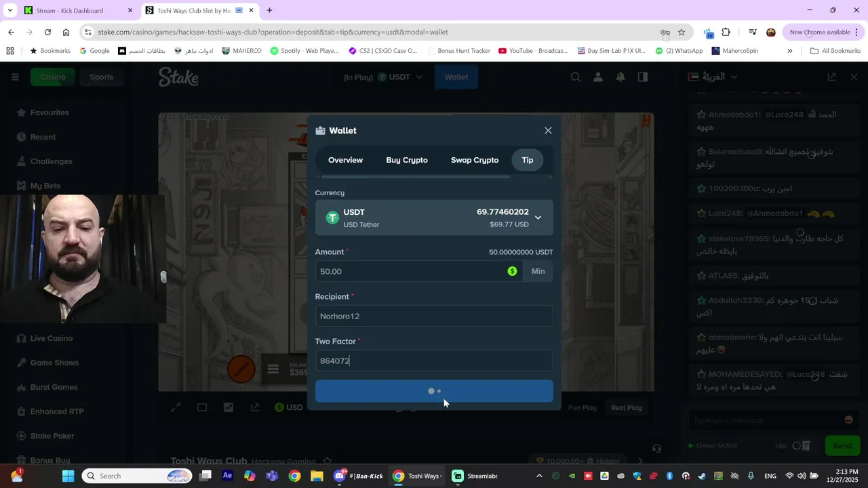
Task: Click the Recipient field showing Norhoro12
Action: coord(434,316)
